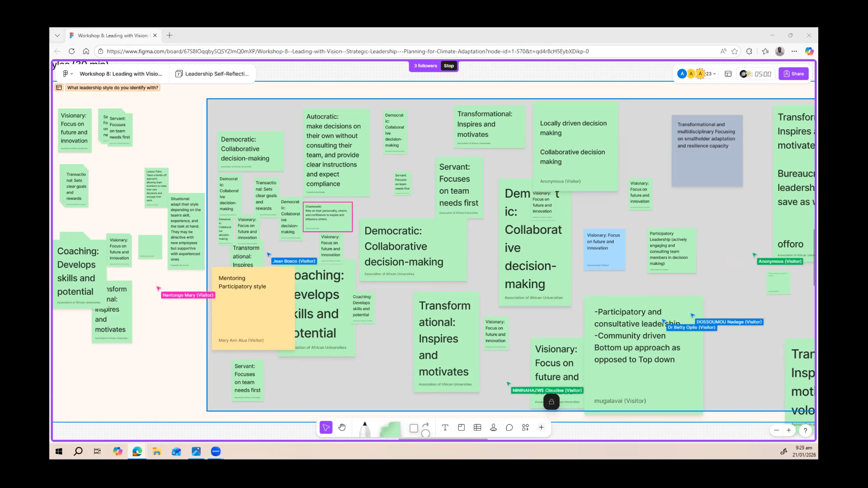Zoom out with the minus button
The height and width of the screenshot is (488, 868).
coord(776,430)
